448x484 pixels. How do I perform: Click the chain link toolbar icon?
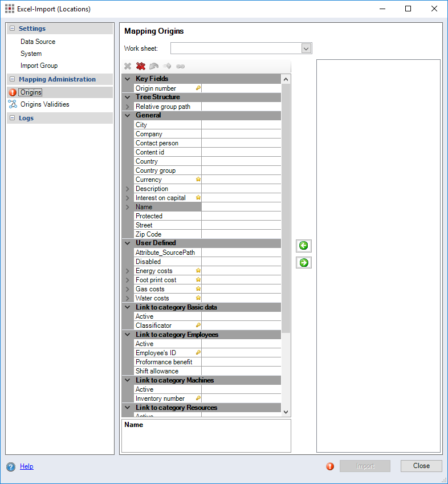pyautogui.click(x=180, y=66)
